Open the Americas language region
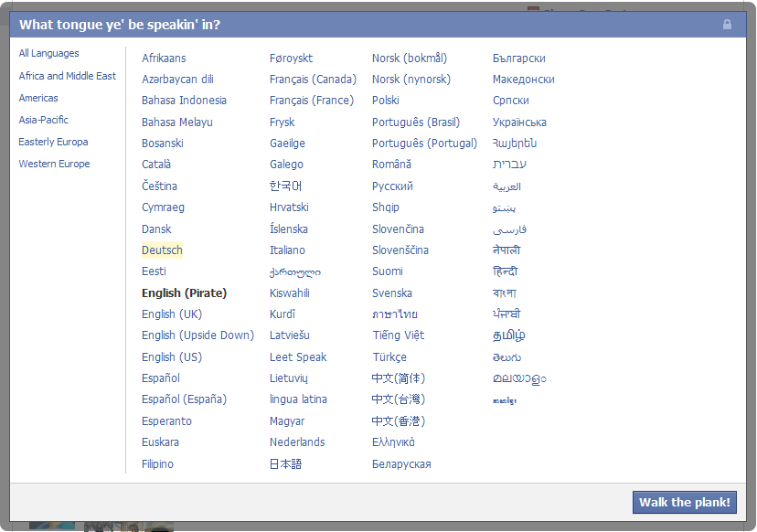757x532 pixels. pyautogui.click(x=38, y=98)
